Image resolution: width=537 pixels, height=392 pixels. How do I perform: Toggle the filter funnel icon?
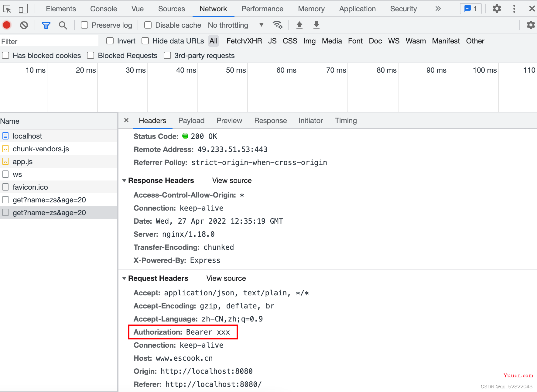click(x=46, y=25)
